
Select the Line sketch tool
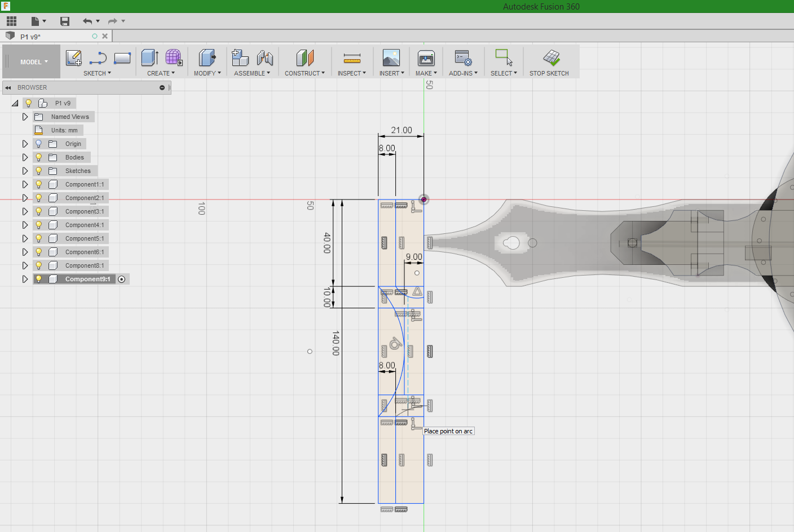[98, 58]
